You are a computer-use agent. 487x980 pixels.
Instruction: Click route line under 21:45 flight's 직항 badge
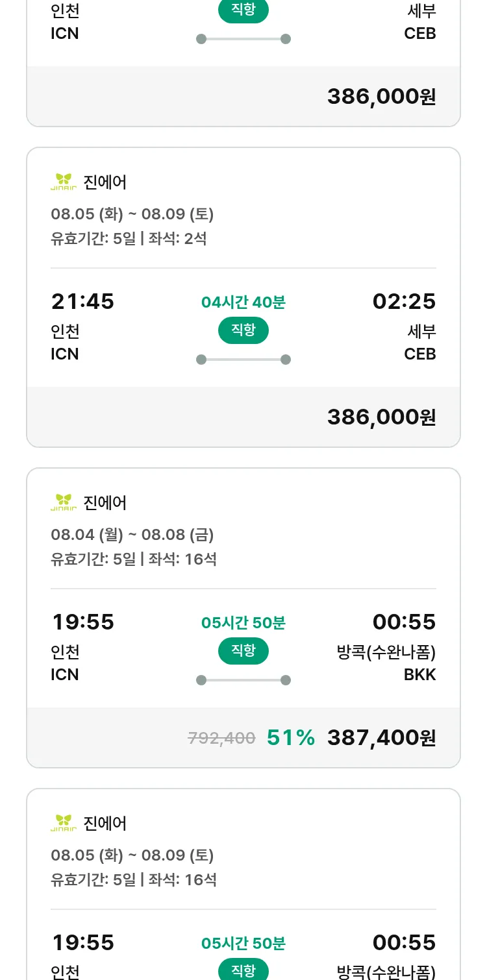tap(243, 360)
